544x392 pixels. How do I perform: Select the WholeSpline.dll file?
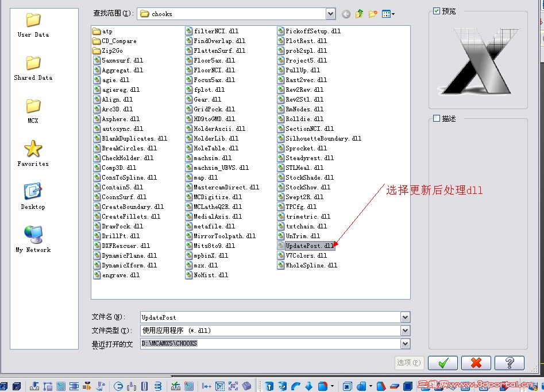click(308, 266)
